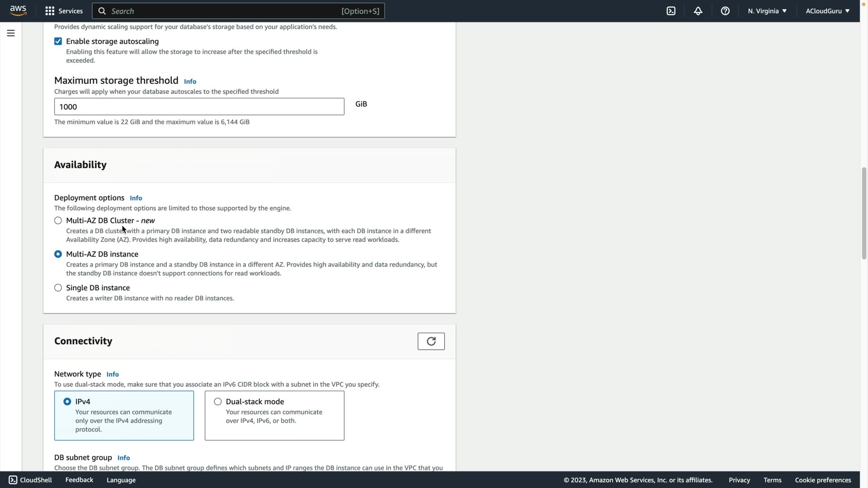Expand the left hamburger navigation menu

click(11, 33)
